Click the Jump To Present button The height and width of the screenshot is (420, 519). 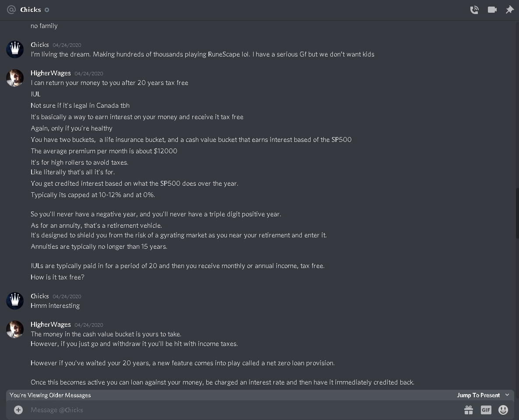[x=478, y=395]
